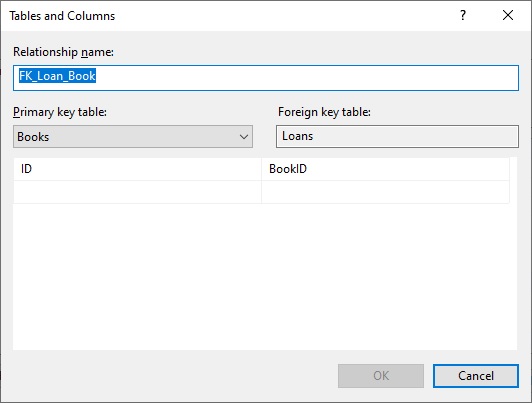Select the BookID foreign key column cell
Viewport: 532px width, 403px height.
385,169
